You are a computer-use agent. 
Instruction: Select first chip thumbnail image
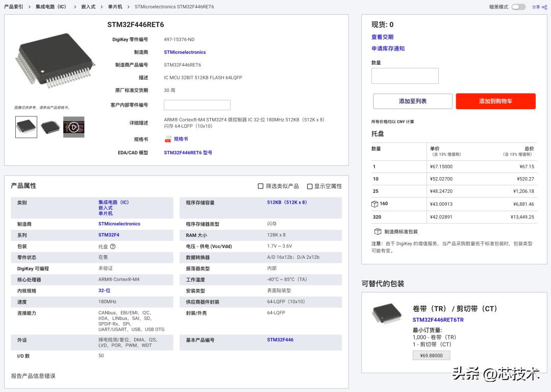point(26,127)
